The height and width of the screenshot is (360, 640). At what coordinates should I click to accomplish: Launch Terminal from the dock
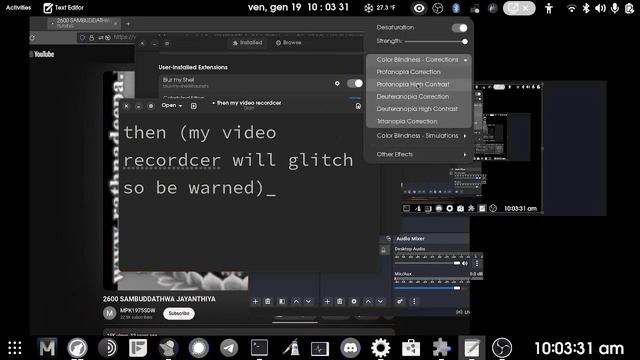coord(259,348)
